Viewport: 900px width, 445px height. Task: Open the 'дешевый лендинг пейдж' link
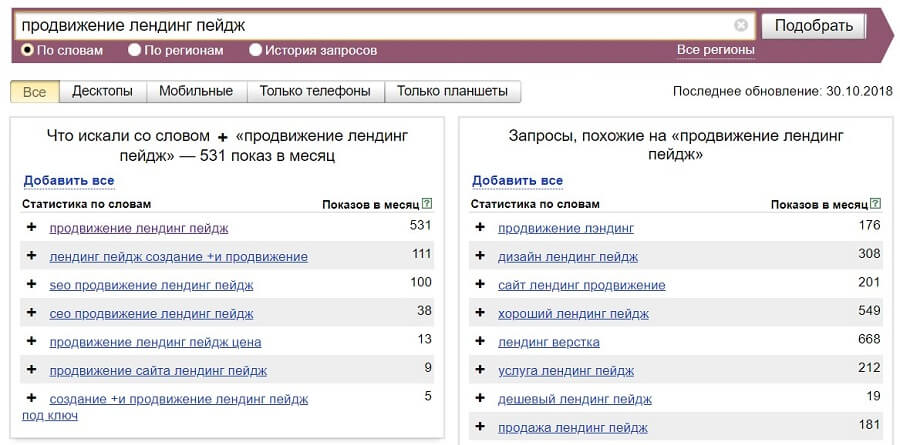tap(575, 399)
